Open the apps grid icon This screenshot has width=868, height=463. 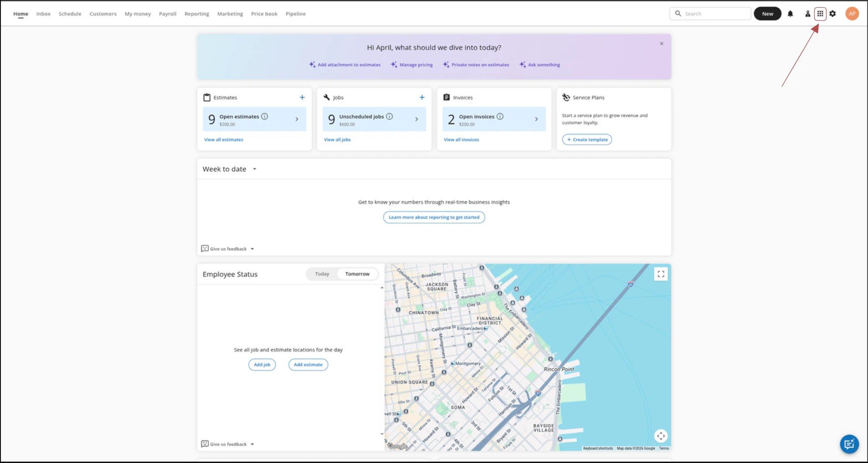(820, 14)
